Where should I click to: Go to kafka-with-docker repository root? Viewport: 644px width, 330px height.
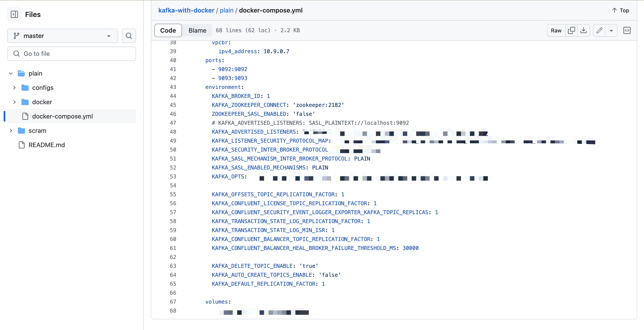(186, 10)
